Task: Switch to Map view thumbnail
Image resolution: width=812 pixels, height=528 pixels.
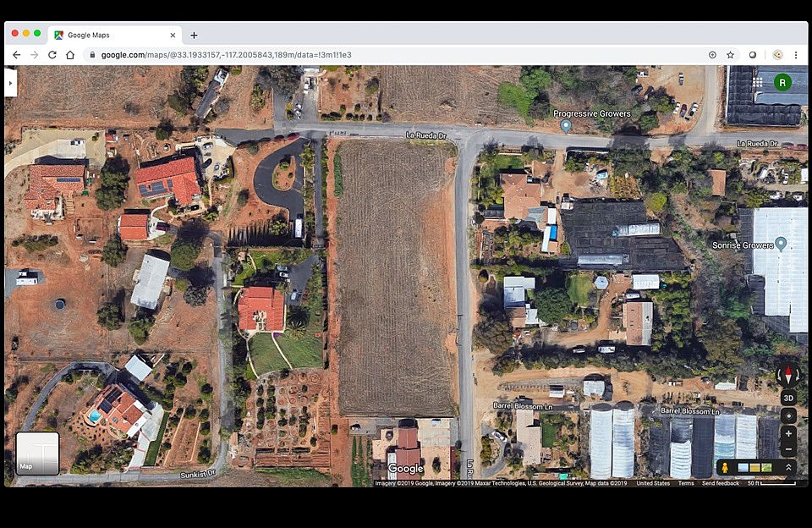Action: 37,454
